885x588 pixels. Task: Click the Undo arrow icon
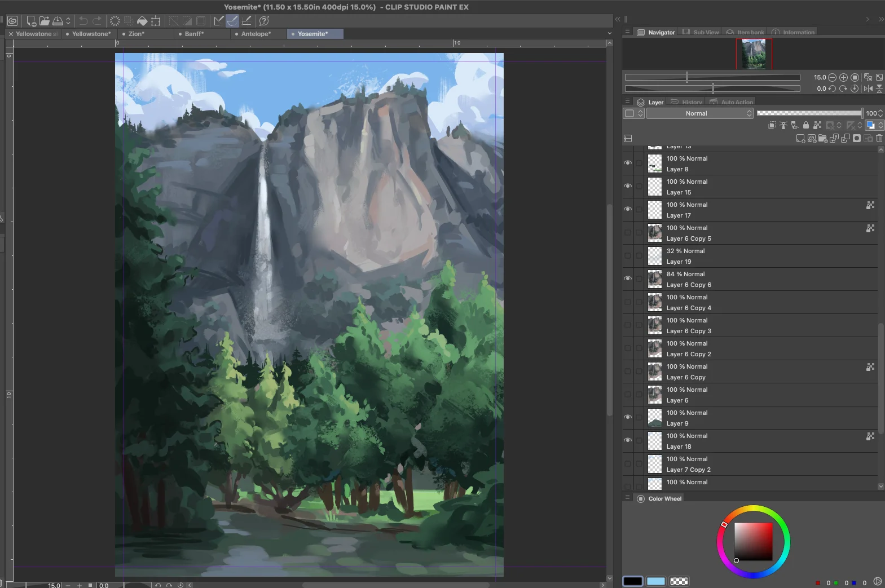[x=83, y=21]
